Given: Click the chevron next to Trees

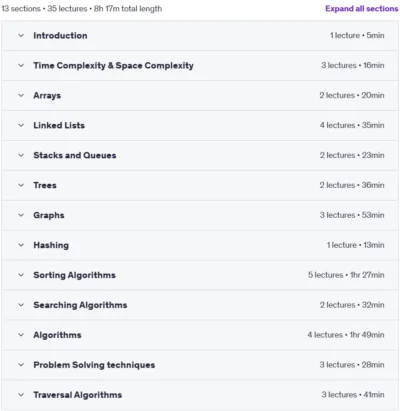Looking at the screenshot, I should click(x=21, y=185).
